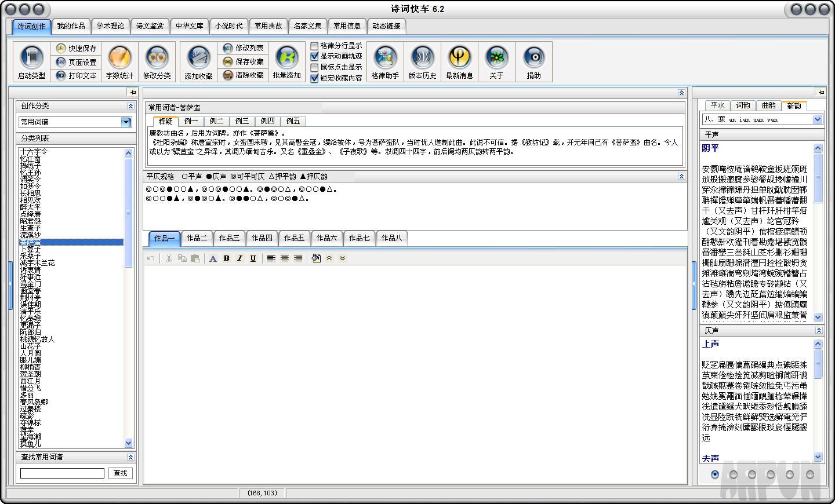This screenshot has height=504, width=835.
Task: Click the 启动类型 toolbar icon
Action: [31, 58]
